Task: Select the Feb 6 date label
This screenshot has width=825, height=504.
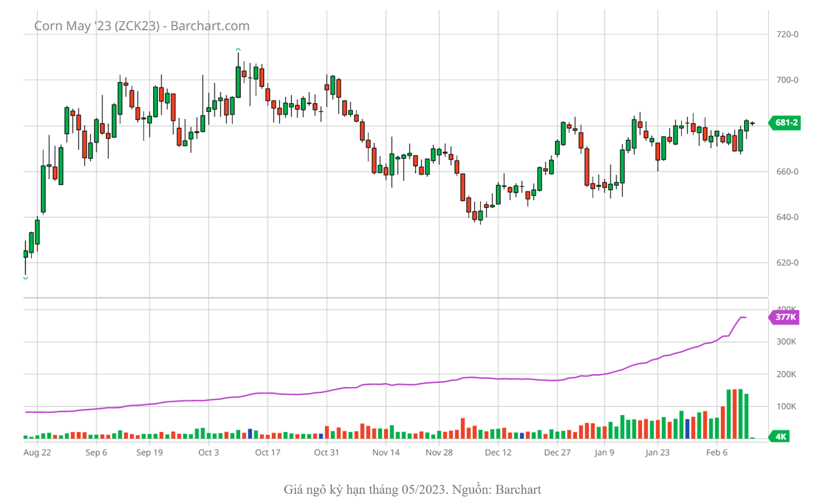Action: (717, 452)
